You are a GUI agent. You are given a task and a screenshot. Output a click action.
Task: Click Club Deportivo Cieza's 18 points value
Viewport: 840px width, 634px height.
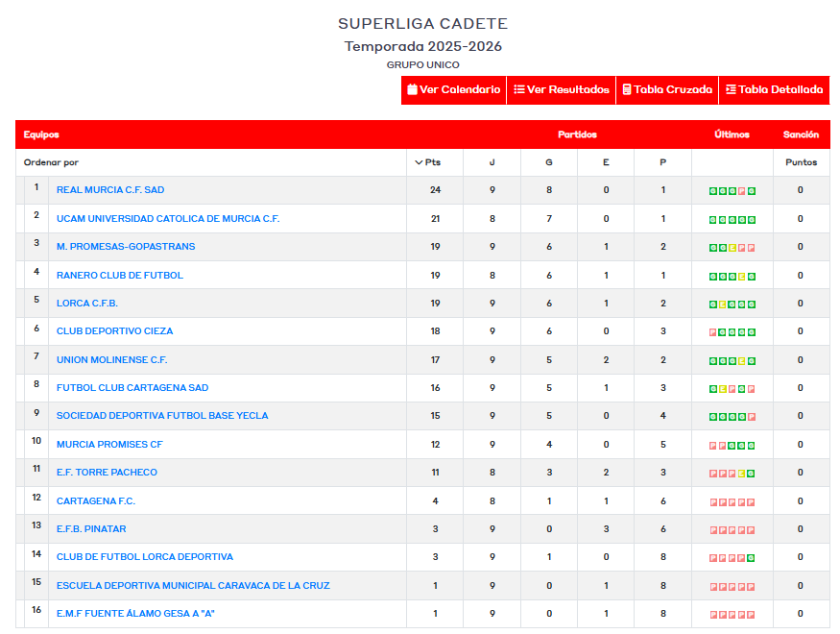[435, 331]
